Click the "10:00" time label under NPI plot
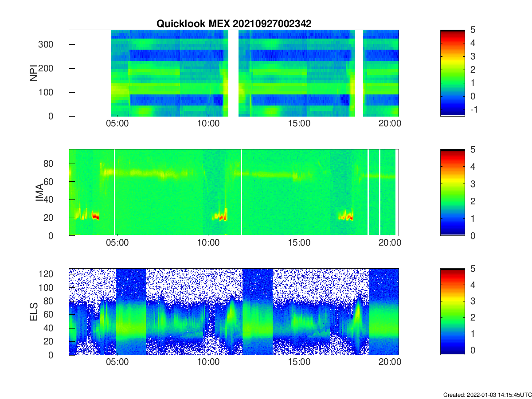The width and height of the screenshot is (532, 399). pyautogui.click(x=208, y=125)
